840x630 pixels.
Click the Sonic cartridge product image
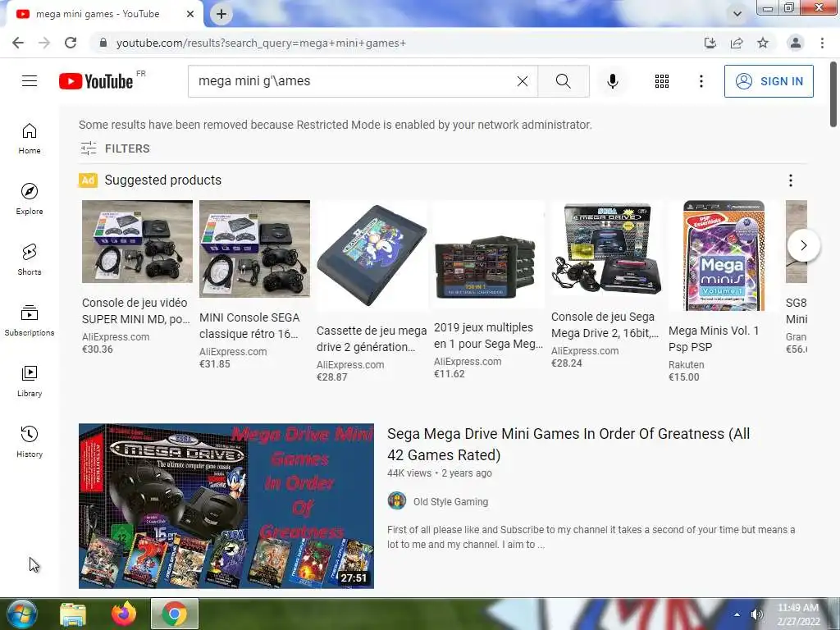[372, 256]
